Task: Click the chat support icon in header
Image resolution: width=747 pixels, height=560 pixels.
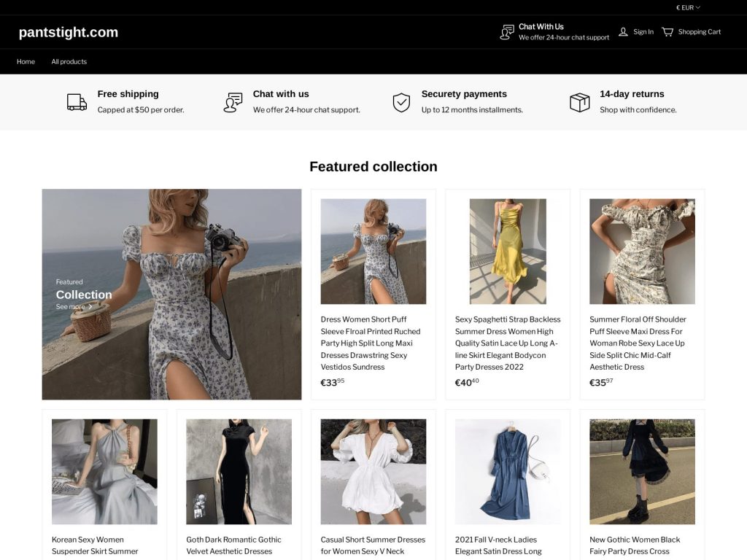Action: (507, 32)
